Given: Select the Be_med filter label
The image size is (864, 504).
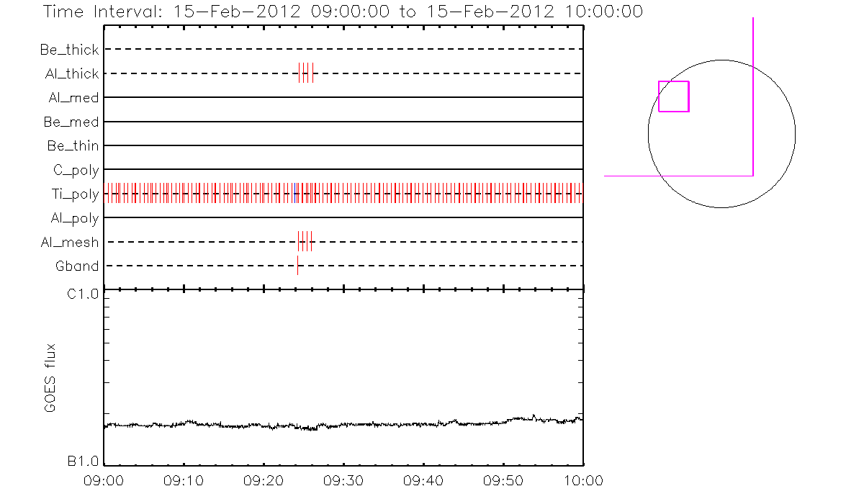Looking at the screenshot, I should click(71, 122).
